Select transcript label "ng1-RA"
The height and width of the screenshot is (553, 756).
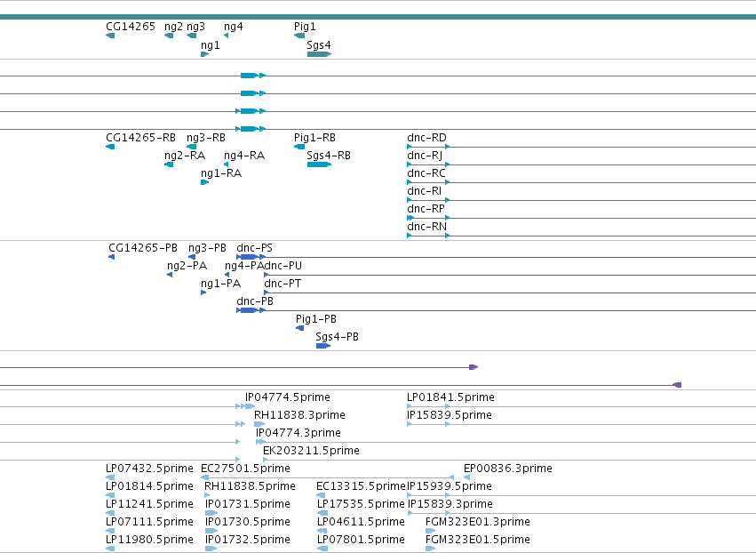point(221,173)
